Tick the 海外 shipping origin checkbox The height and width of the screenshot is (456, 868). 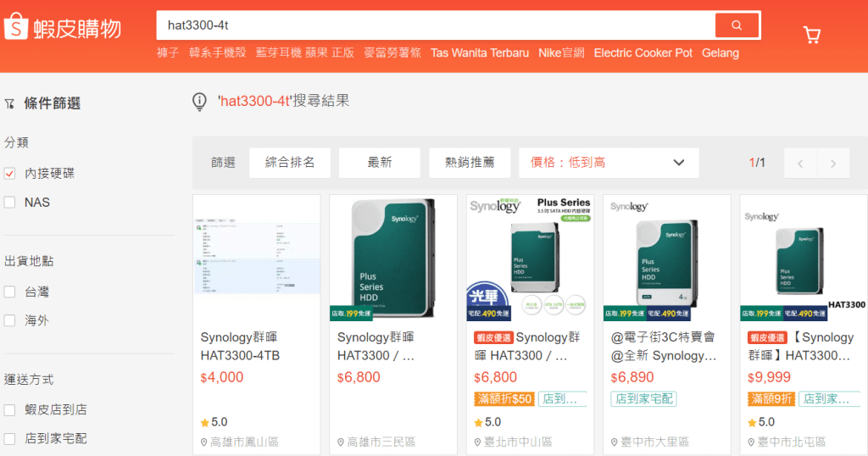[10, 320]
